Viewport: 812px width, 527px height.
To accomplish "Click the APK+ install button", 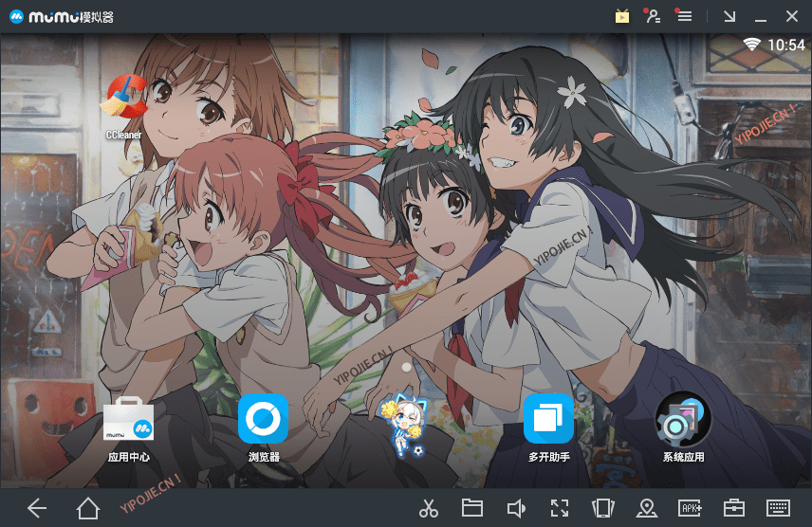I will point(690,509).
